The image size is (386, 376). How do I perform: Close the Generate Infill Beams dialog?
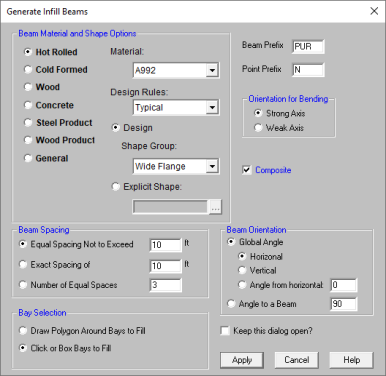[x=374, y=11]
